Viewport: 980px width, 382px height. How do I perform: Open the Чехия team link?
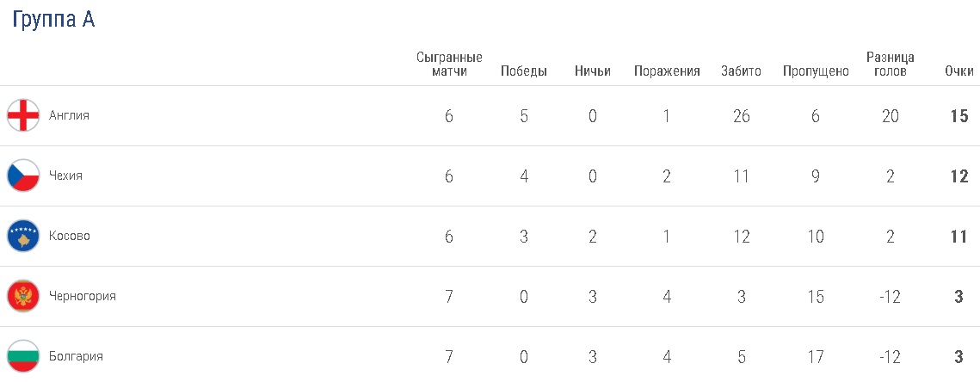[66, 176]
